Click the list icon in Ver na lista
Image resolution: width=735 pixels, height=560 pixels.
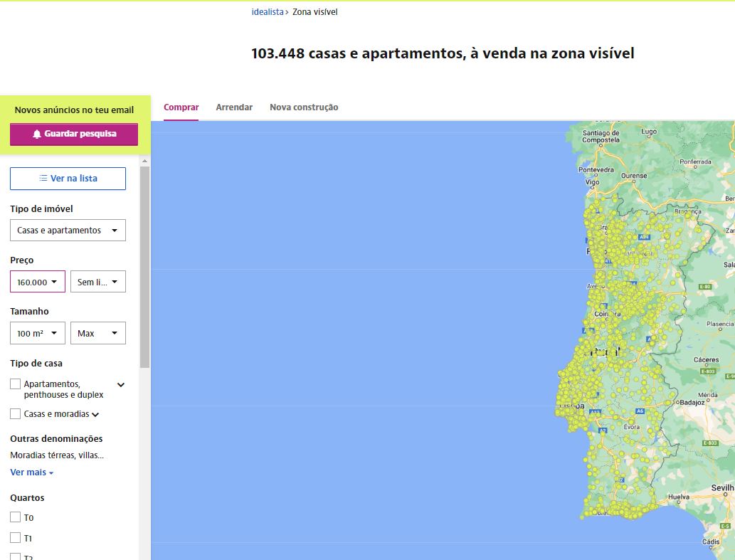[x=43, y=178]
